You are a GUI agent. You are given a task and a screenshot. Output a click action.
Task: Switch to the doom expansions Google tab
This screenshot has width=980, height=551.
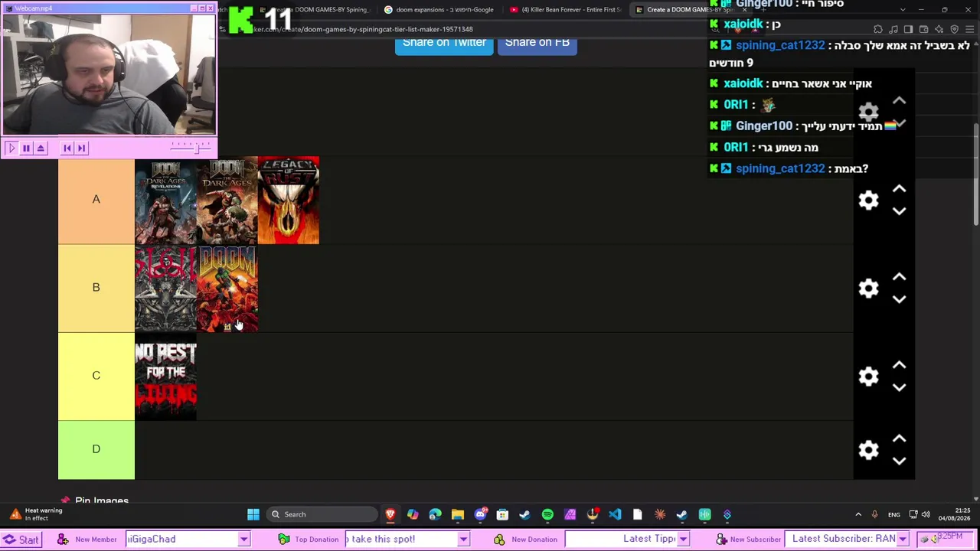[439, 10]
